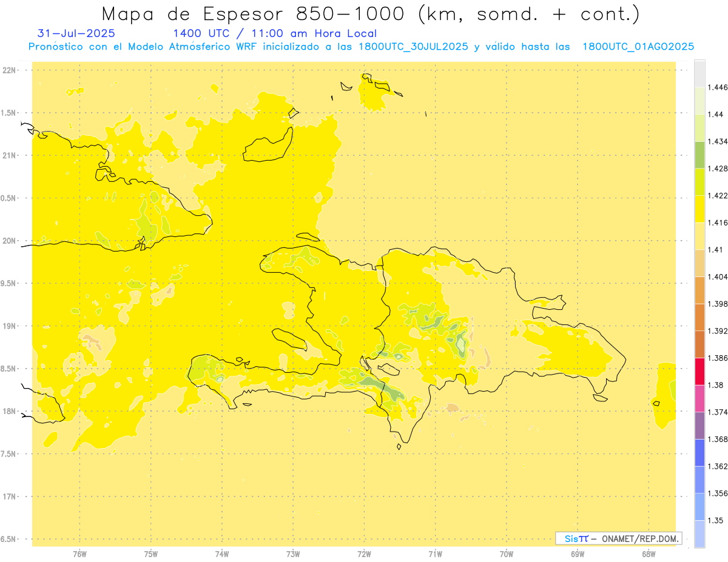Click the legend value '1.35'
728x562 pixels.
pos(716,520)
